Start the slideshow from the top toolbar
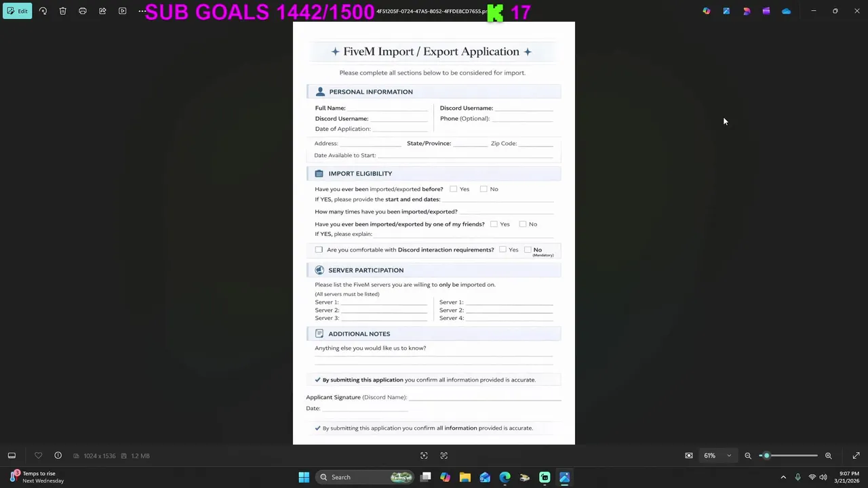Viewport: 868px width, 488px height. coord(122,11)
